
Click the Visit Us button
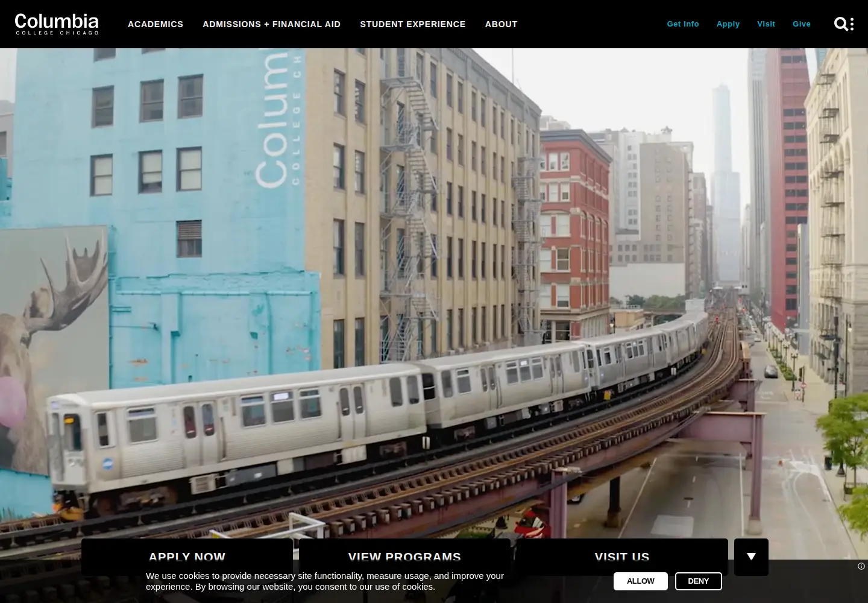tap(622, 556)
